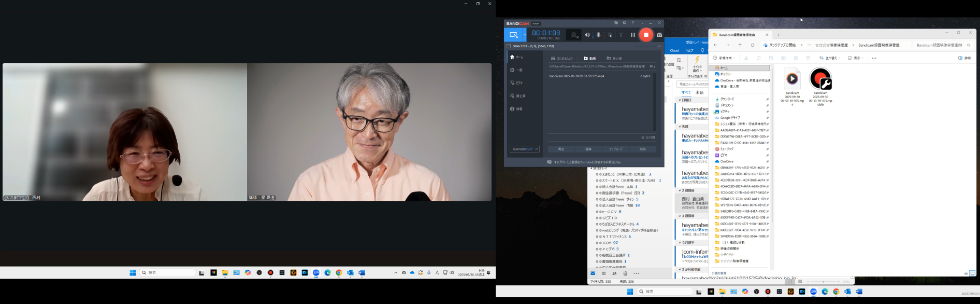Open the 並べ替え sort dropdown in Explorer
Screen dimensions: 980x304
click(x=829, y=58)
